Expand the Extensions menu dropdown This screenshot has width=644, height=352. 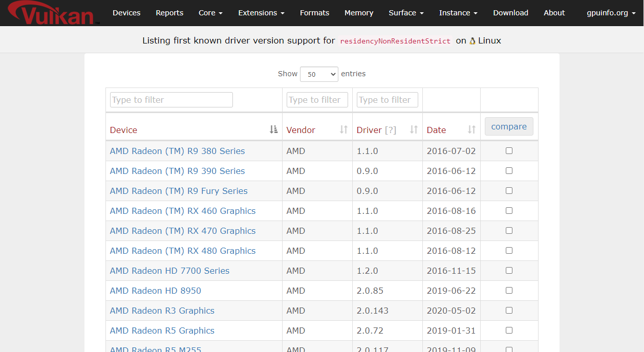(262, 13)
